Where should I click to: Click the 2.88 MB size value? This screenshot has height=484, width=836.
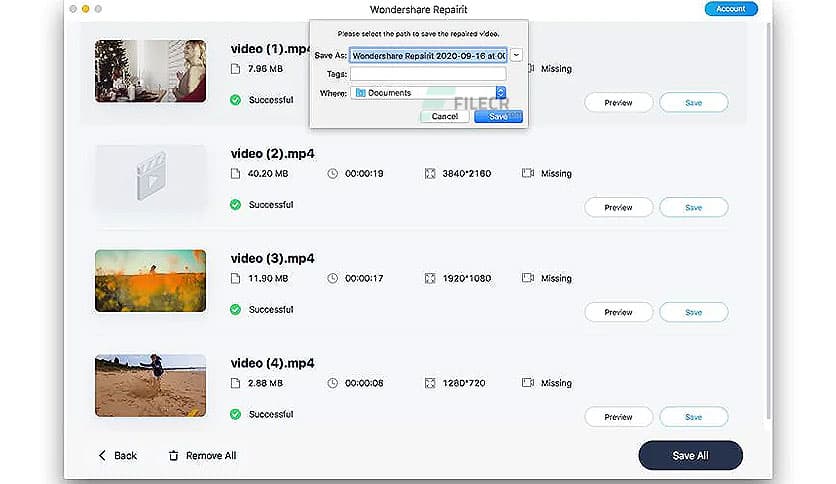coord(265,383)
